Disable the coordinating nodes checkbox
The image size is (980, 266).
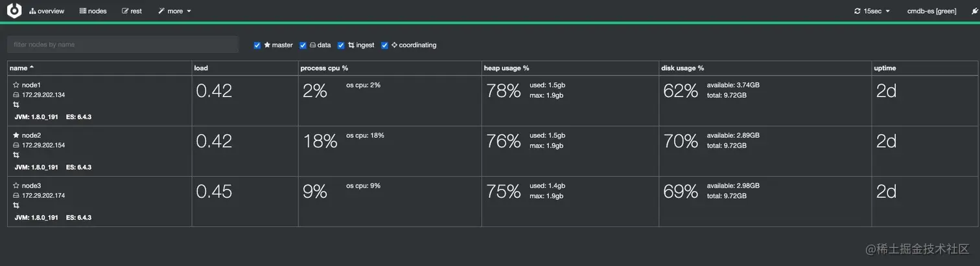(385, 45)
